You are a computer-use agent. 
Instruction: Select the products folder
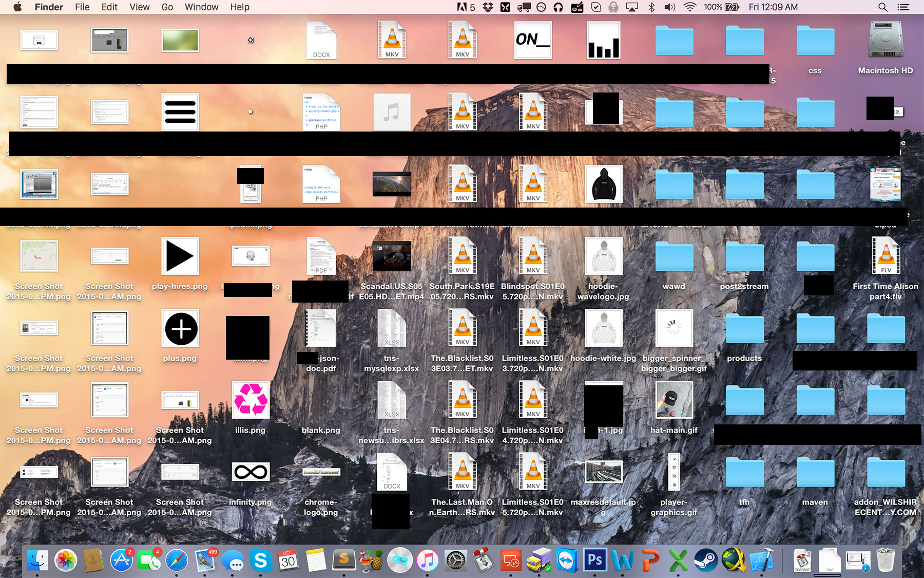pos(744,328)
